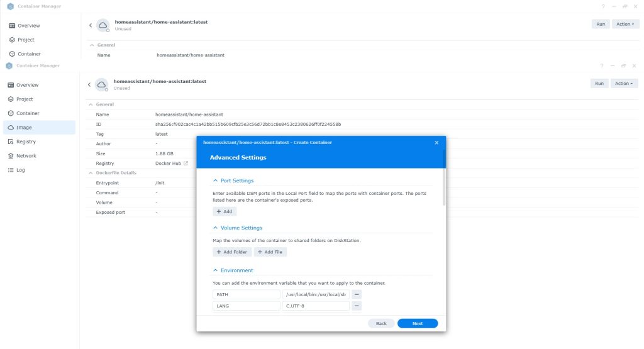
Task: Remove the PATH environment variable
Action: [x=357, y=294]
